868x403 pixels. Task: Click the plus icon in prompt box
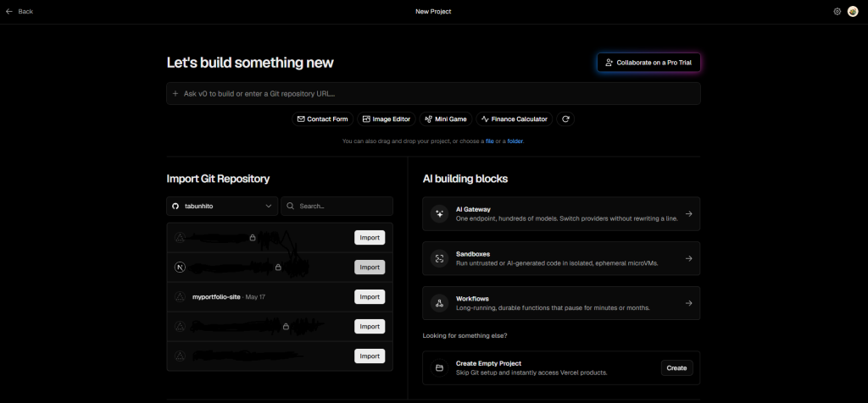pyautogui.click(x=175, y=93)
